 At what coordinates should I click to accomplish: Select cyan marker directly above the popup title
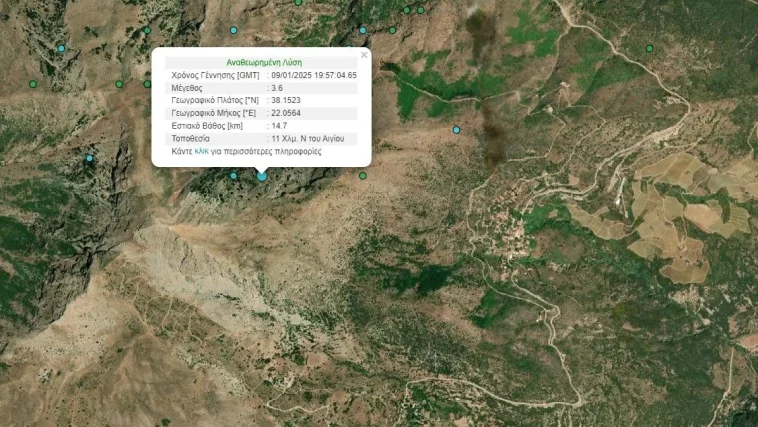[233, 30]
